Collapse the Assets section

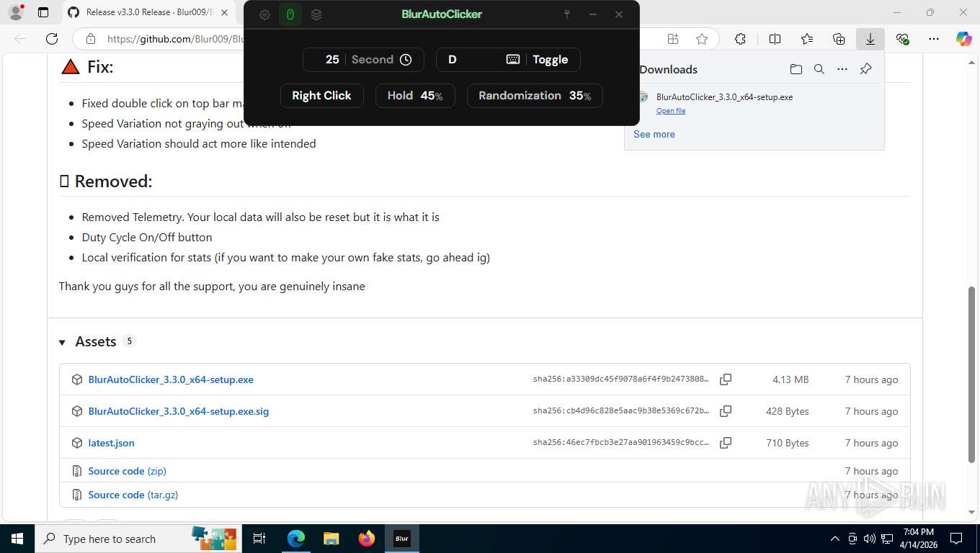(x=62, y=342)
